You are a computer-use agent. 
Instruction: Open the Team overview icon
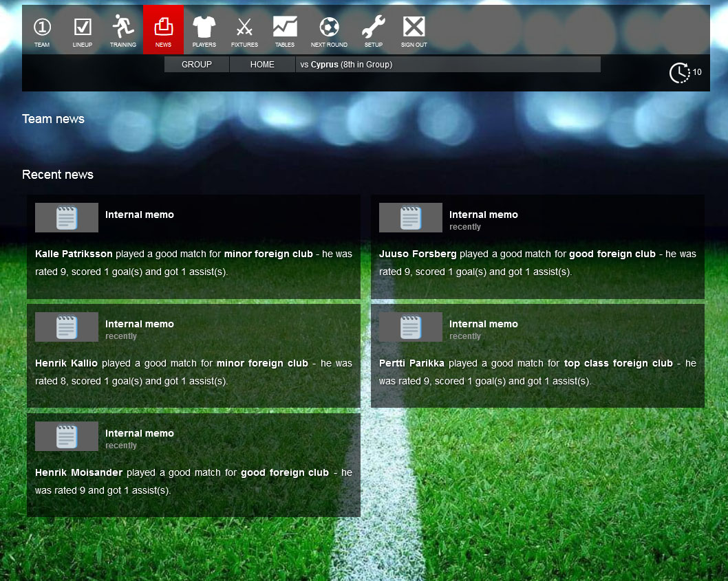(x=42, y=29)
